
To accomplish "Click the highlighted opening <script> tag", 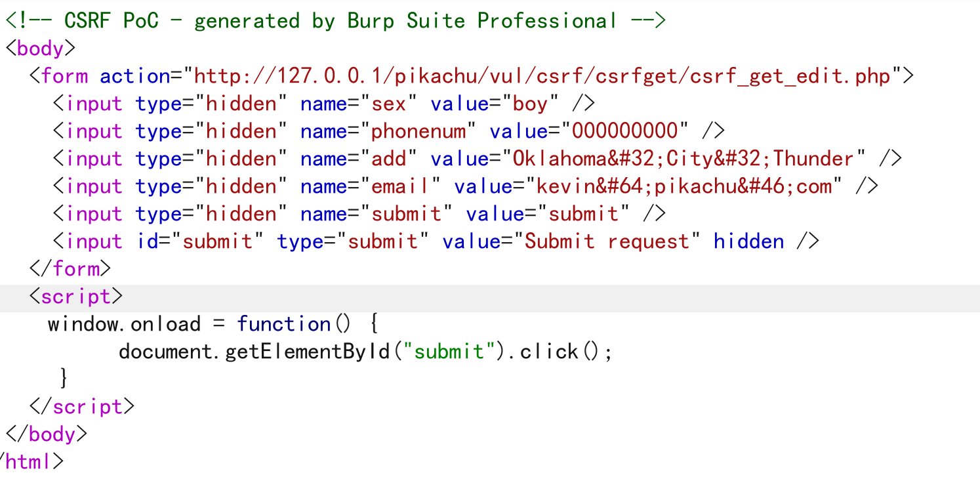I will 76,297.
